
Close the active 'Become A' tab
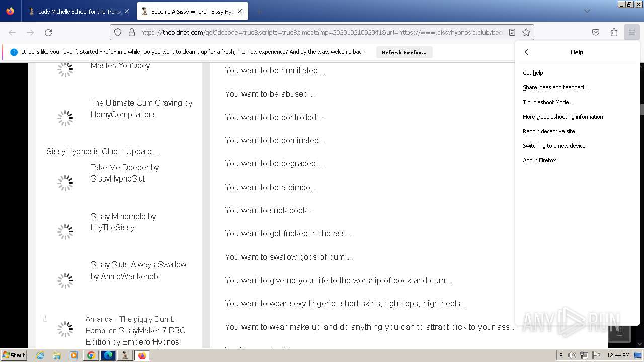tap(240, 11)
